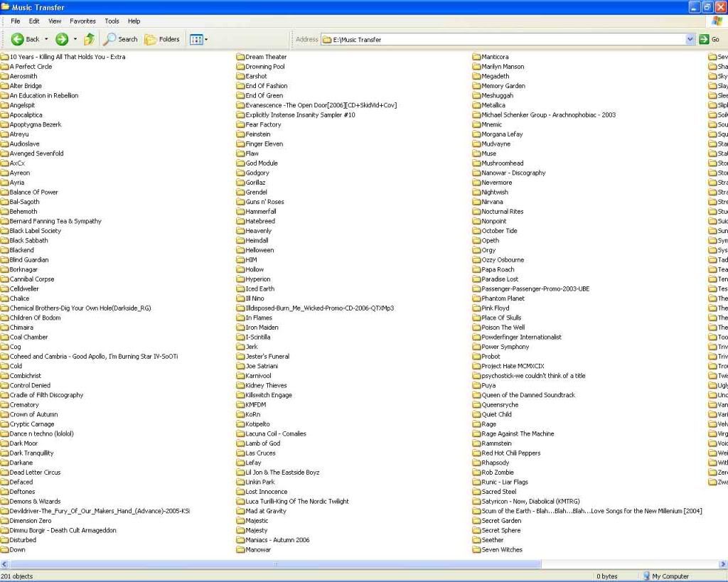Go up one folder level icon
Screen dimensions: 728x582
(x=89, y=40)
